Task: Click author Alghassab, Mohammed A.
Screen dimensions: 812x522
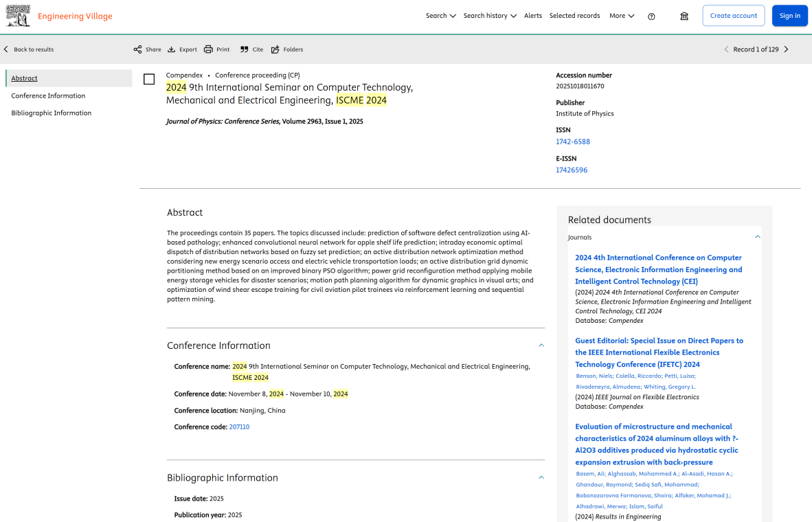Action: pos(642,474)
